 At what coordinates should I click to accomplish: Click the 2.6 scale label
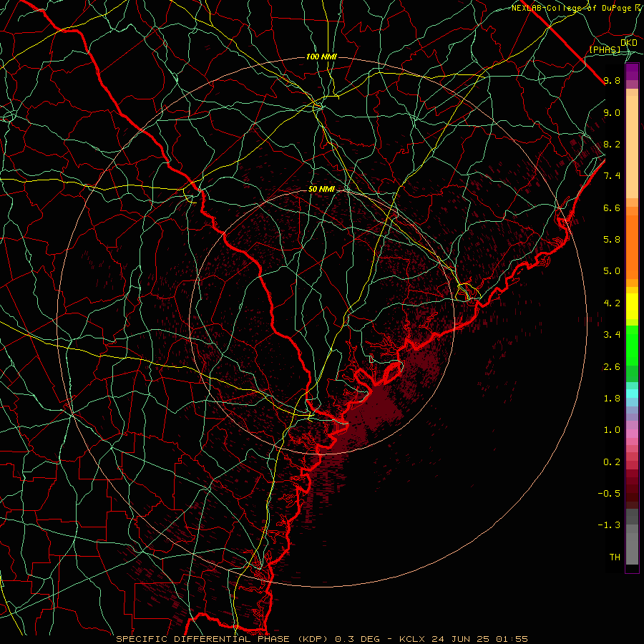612,367
